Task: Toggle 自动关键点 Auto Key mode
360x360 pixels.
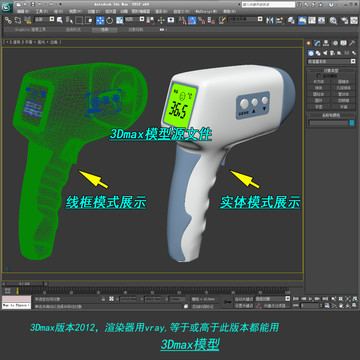Action: tap(244, 299)
